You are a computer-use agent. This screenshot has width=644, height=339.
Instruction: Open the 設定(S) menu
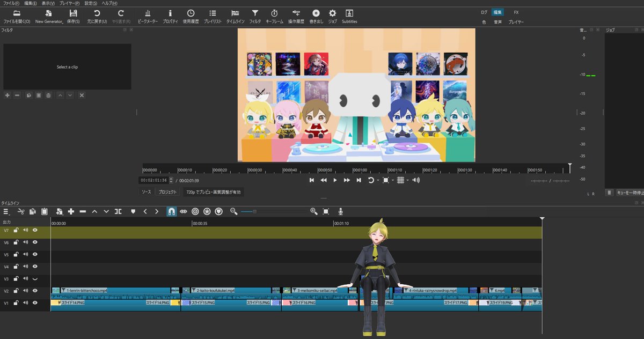[x=91, y=3]
